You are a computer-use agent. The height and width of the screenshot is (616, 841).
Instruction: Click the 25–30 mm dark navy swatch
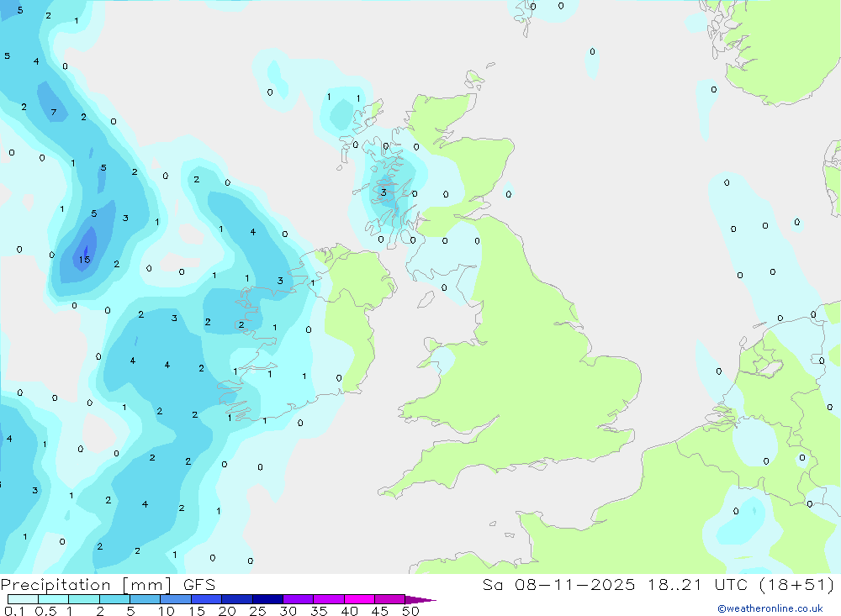267,599
